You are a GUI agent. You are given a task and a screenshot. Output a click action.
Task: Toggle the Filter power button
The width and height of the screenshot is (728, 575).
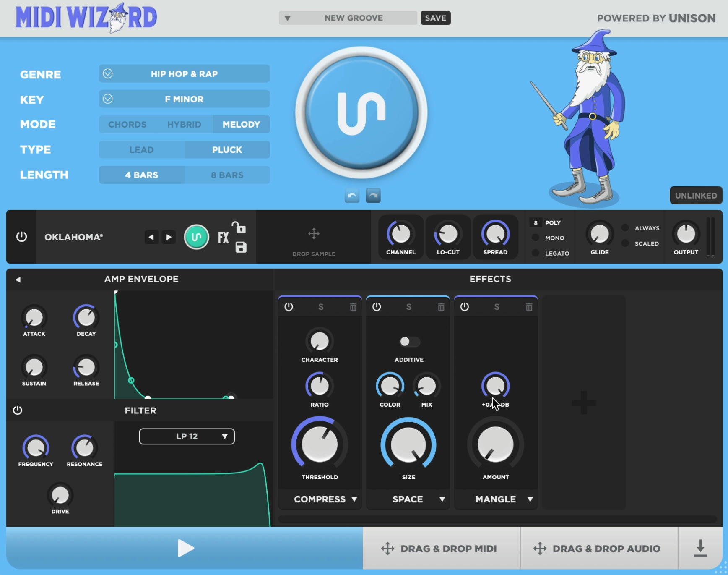click(x=18, y=410)
